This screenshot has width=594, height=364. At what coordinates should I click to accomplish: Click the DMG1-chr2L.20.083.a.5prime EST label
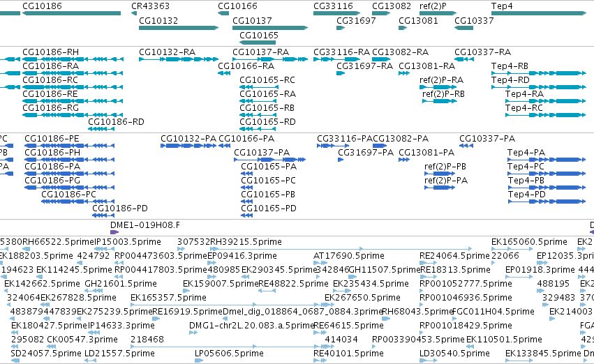252,326
